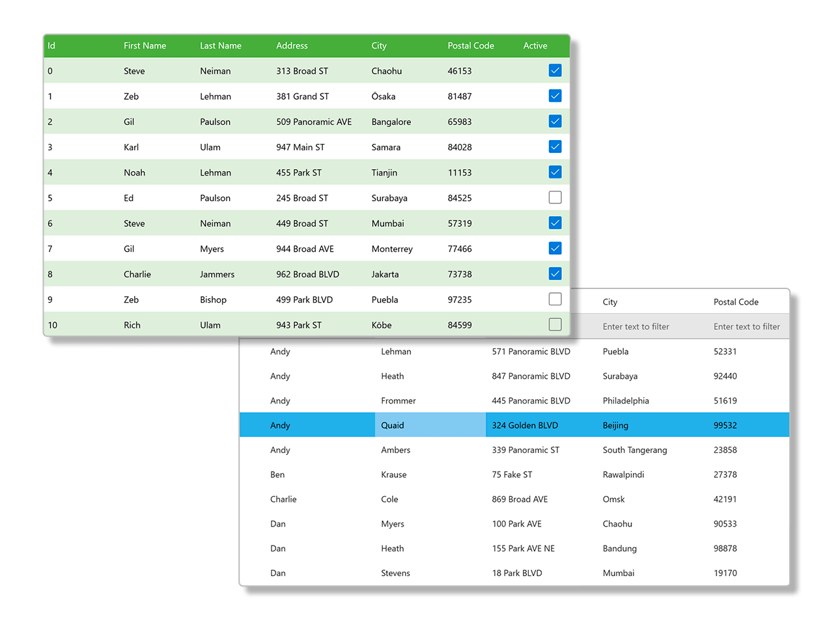This screenshot has width=840, height=623.
Task: Enable the Active checkbox for Ed Paulson
Action: [x=555, y=197]
